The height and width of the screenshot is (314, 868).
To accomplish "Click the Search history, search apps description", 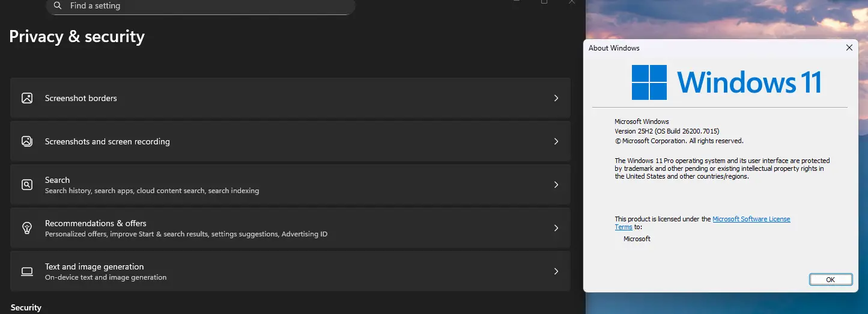I will tap(152, 191).
